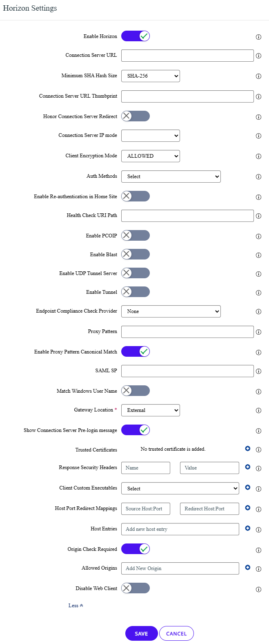Screen dimensions: 269x644
Task: Enable the PCOIP toggle switch
Action: pos(136,235)
